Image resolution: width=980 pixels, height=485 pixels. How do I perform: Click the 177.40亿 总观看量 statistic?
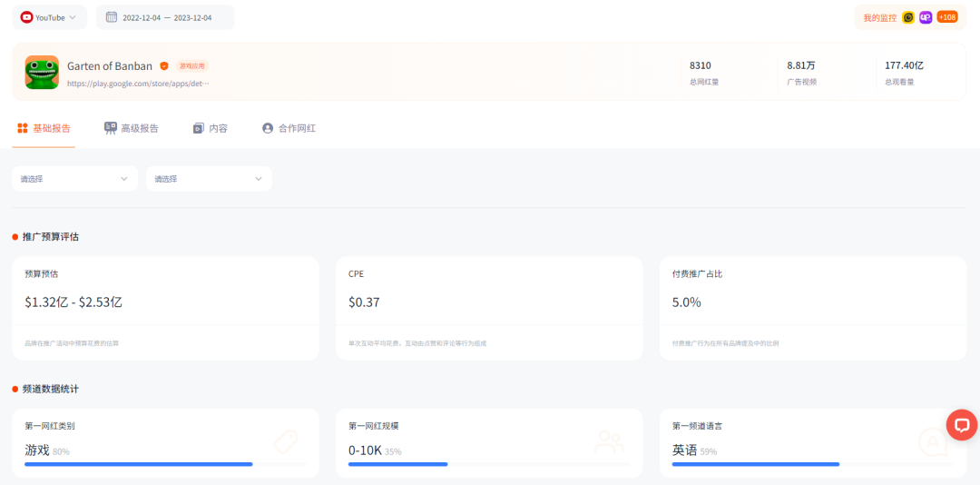pos(904,73)
